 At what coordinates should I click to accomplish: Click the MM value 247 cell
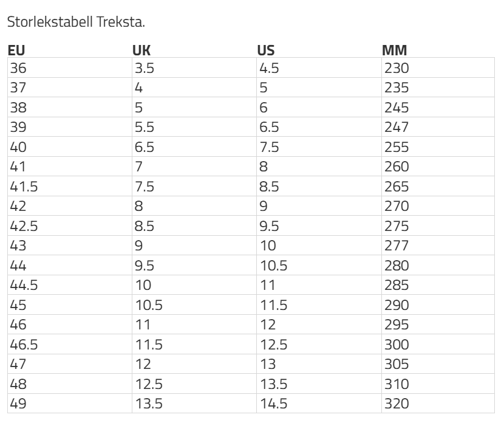(438, 127)
